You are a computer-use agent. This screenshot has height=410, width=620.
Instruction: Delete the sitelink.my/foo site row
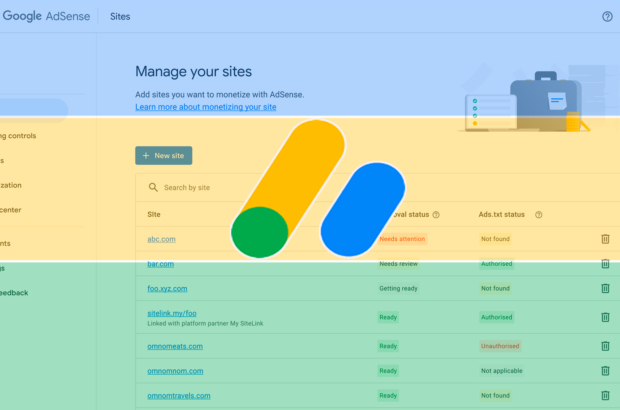[605, 317]
